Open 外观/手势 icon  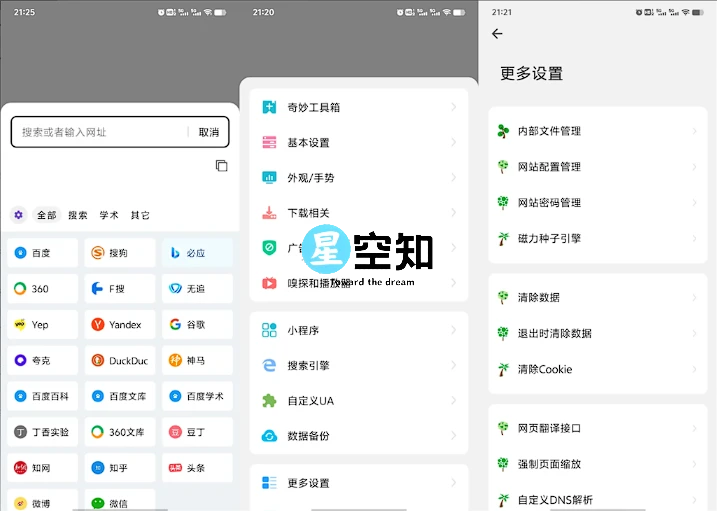[x=269, y=177]
